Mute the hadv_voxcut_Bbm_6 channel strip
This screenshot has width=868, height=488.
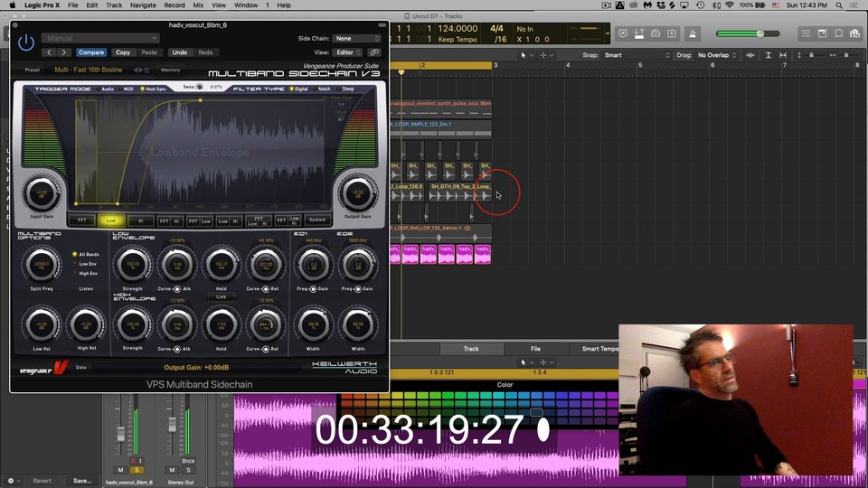pos(120,470)
